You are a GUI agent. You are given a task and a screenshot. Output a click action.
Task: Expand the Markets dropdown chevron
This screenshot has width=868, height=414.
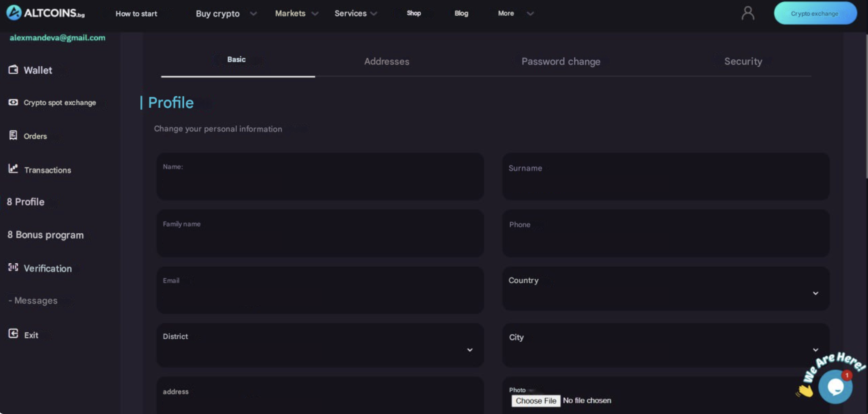pyautogui.click(x=315, y=14)
